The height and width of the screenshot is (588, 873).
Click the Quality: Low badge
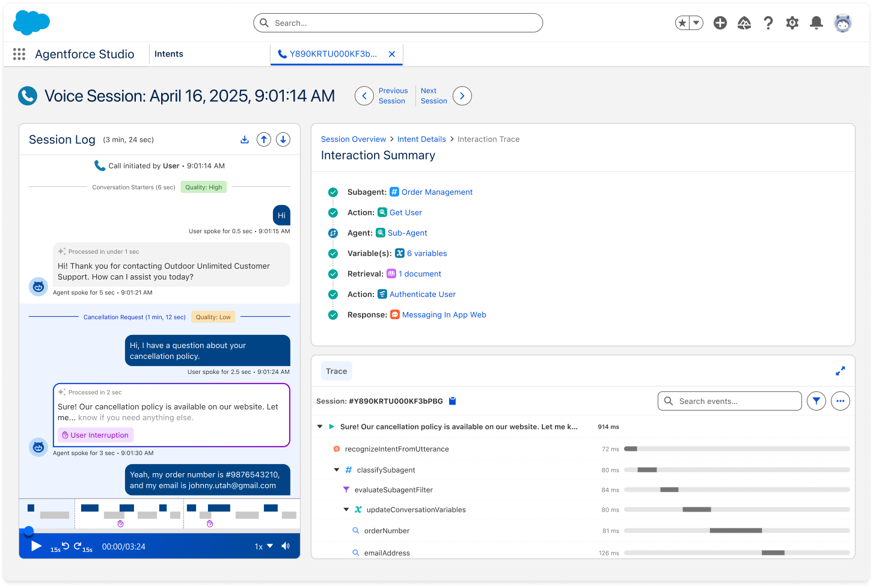coord(213,317)
